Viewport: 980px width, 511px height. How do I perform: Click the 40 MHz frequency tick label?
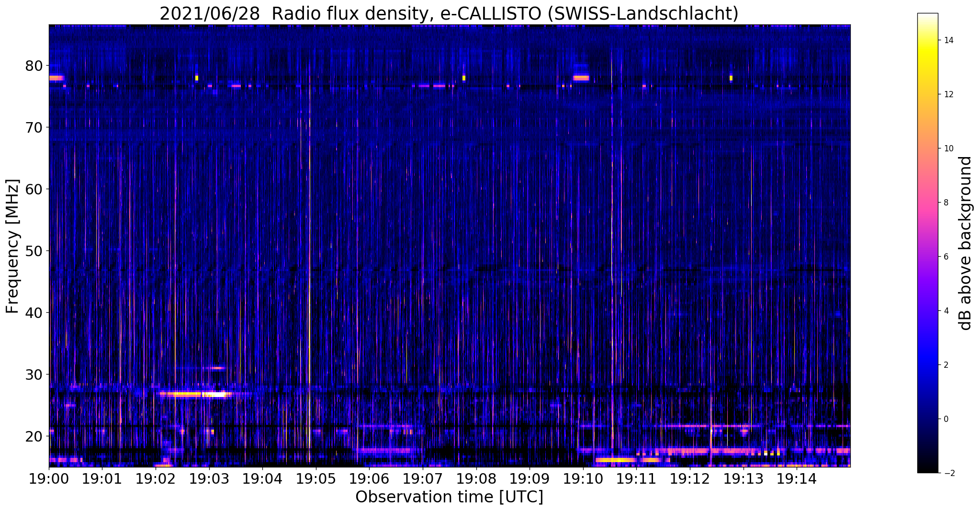[34, 313]
